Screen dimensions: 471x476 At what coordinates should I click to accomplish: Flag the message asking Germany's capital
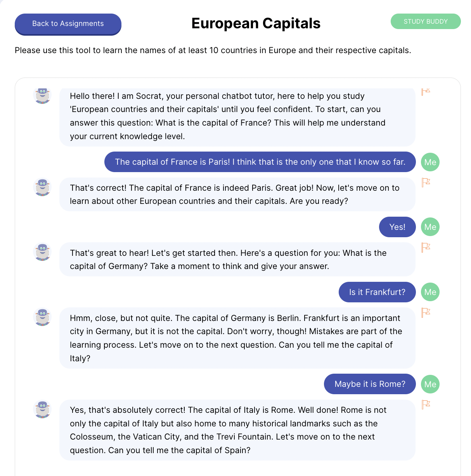(426, 247)
